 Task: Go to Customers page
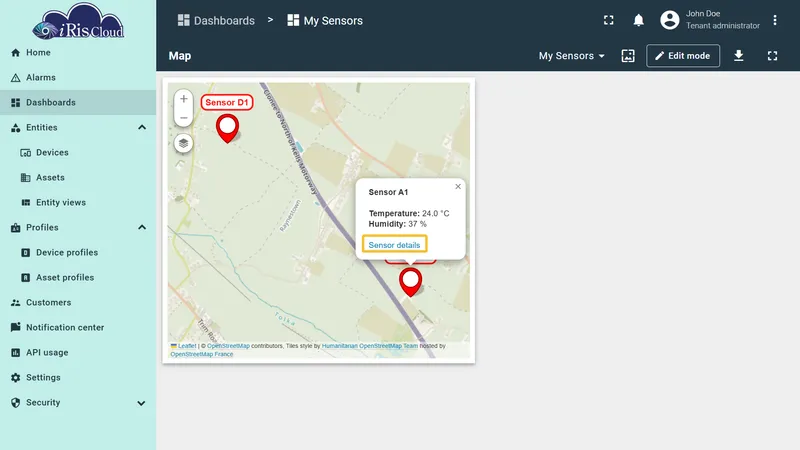(78, 303)
